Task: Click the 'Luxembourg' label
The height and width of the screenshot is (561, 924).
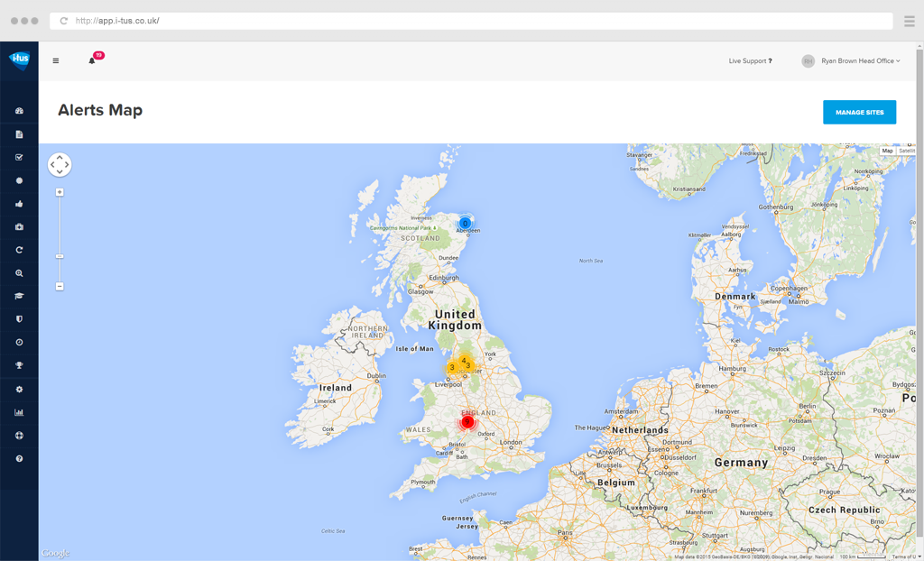Action: pos(646,508)
